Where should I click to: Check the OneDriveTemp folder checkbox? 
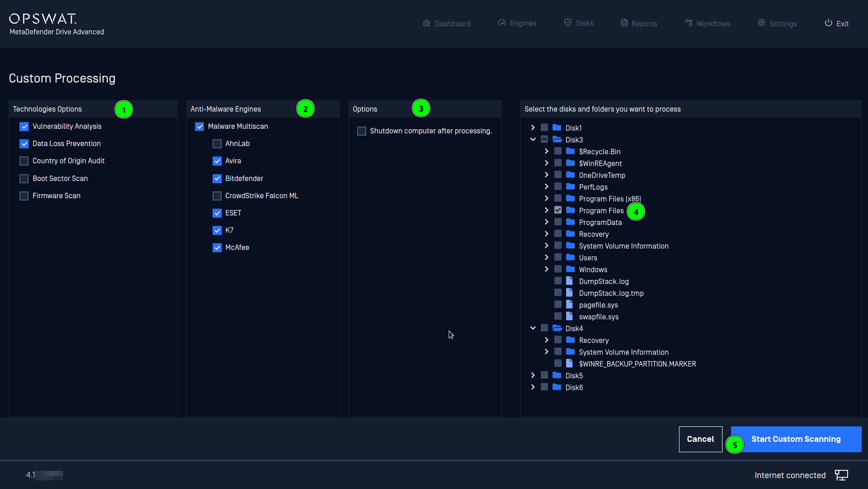pyautogui.click(x=558, y=175)
